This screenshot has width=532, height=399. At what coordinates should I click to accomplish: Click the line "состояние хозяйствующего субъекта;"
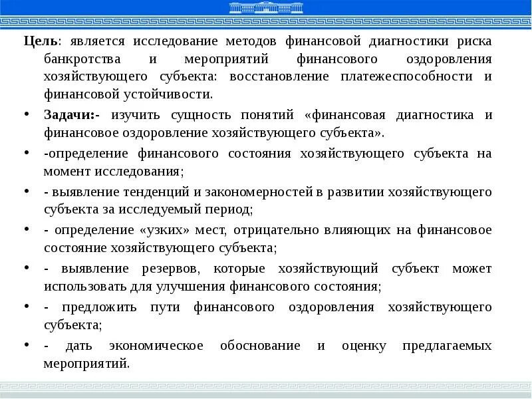tap(160, 248)
